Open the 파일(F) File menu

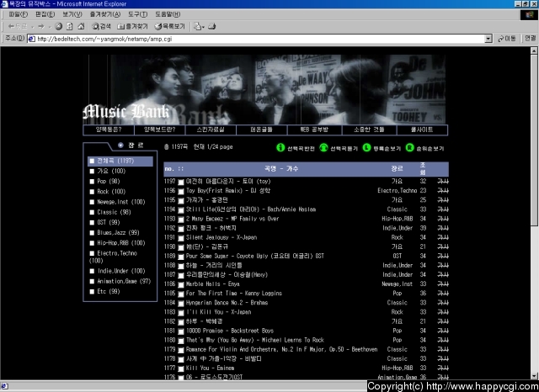(x=18, y=14)
